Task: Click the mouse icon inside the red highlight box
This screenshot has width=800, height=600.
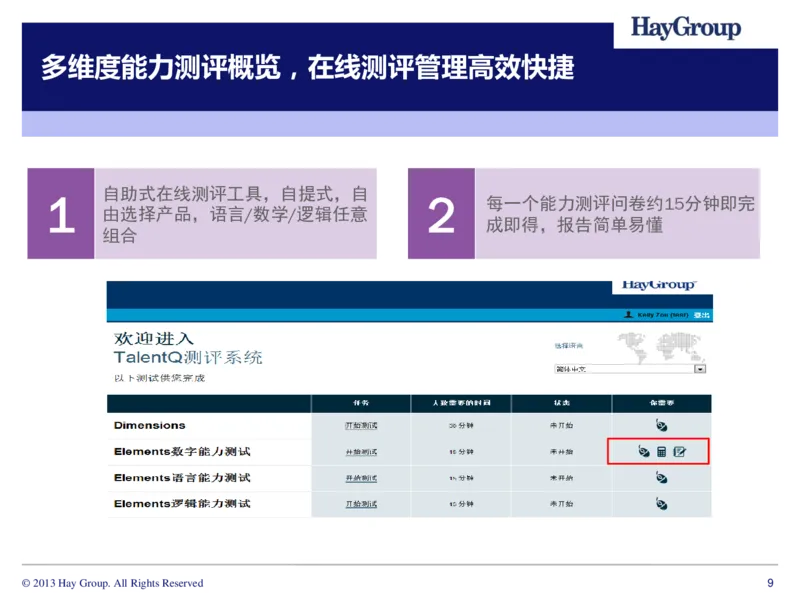Action: click(x=645, y=452)
